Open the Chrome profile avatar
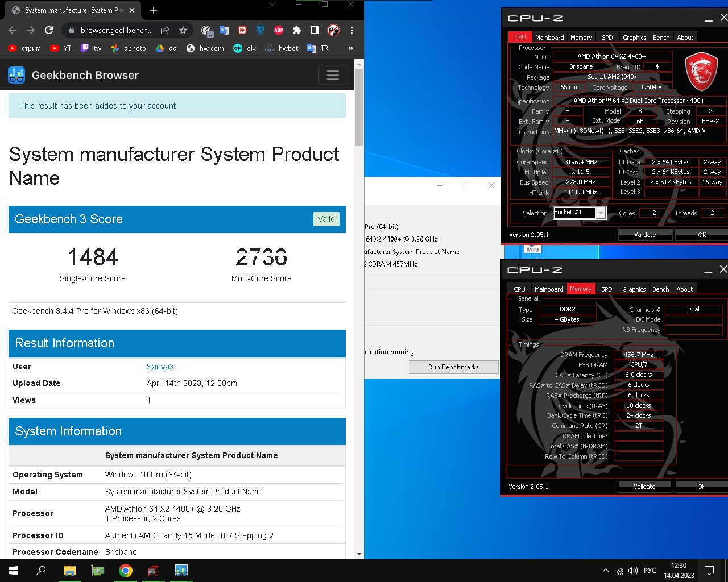 pyautogui.click(x=334, y=30)
